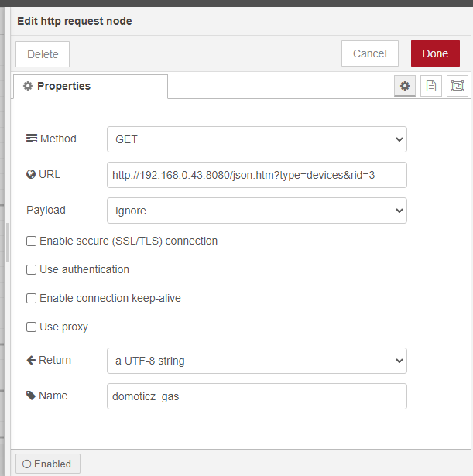This screenshot has height=476, width=473.
Task: Cancel editing the http request node
Action: (369, 53)
